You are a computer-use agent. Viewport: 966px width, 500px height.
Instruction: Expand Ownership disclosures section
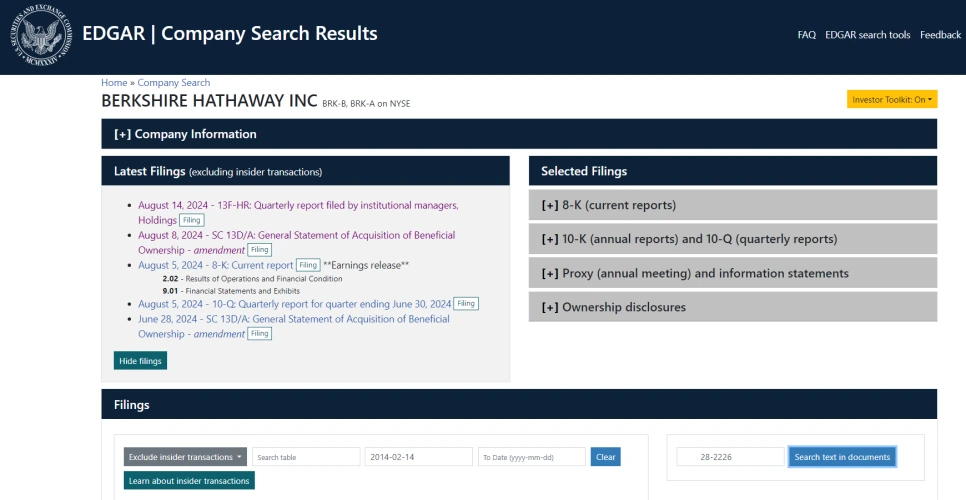coord(733,307)
